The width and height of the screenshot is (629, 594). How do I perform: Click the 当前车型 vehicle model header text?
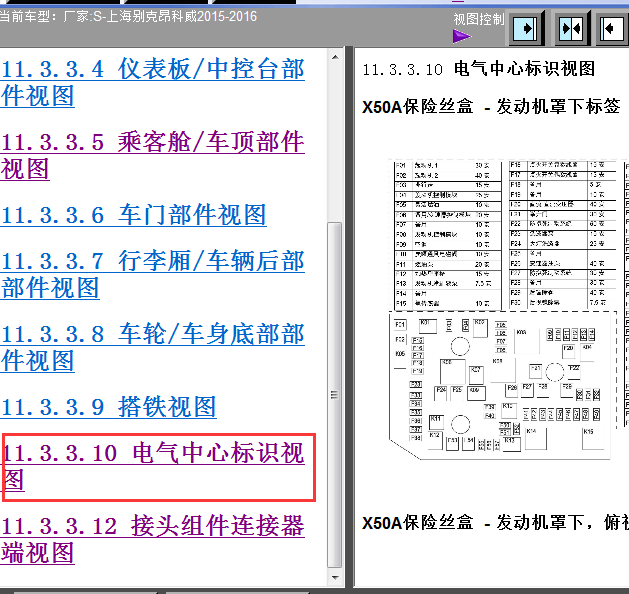[x=128, y=16]
